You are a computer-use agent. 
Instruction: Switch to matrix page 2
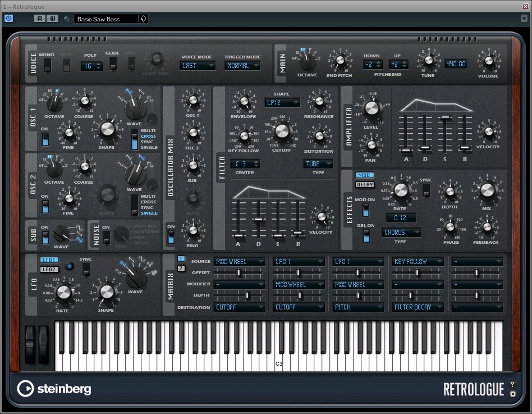click(181, 269)
